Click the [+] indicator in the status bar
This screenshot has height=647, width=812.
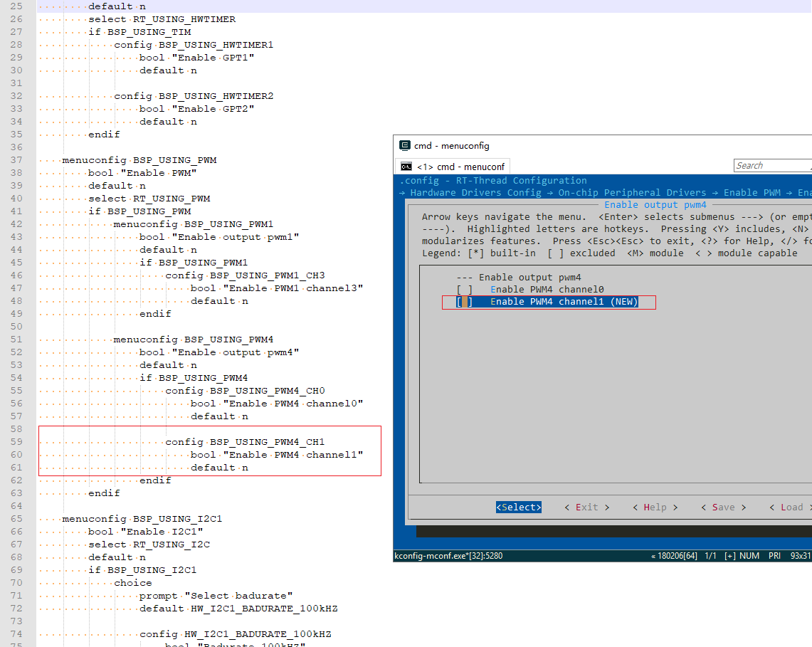click(732, 556)
